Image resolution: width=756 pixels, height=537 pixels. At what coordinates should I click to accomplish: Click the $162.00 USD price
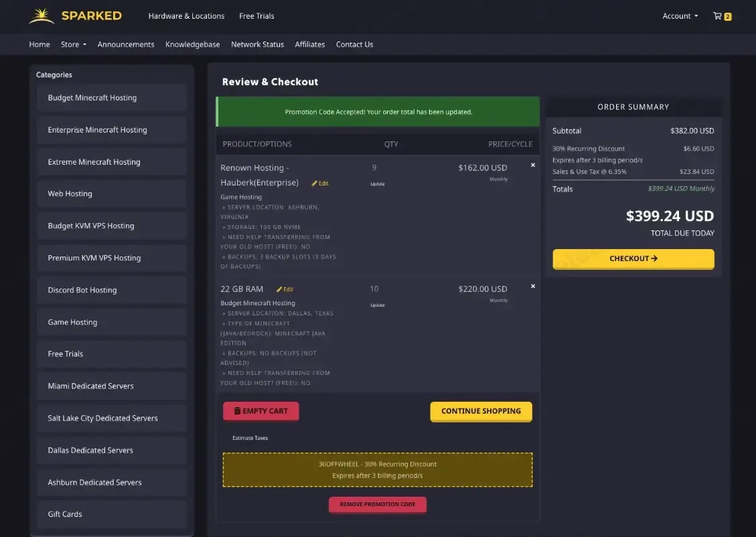pyautogui.click(x=483, y=168)
